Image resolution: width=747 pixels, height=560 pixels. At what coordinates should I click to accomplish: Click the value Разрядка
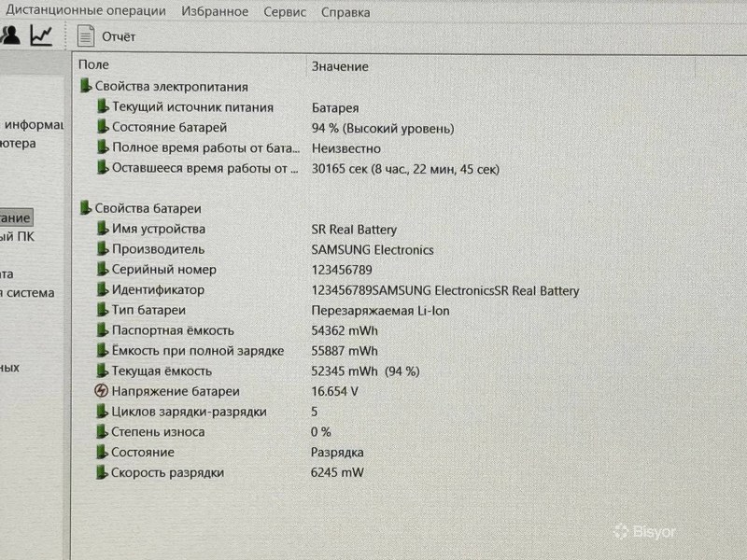(337, 453)
